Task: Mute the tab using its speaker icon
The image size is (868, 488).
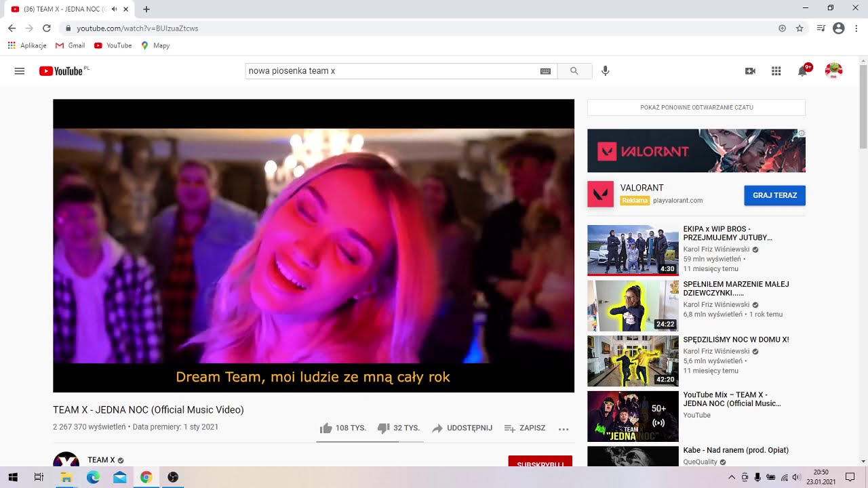Action: pyautogui.click(x=114, y=9)
